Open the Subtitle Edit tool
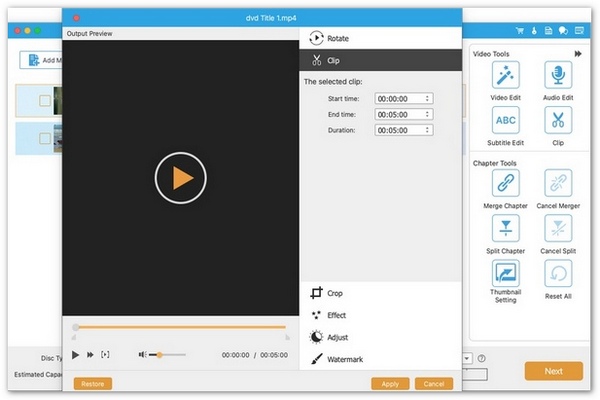 pyautogui.click(x=505, y=120)
